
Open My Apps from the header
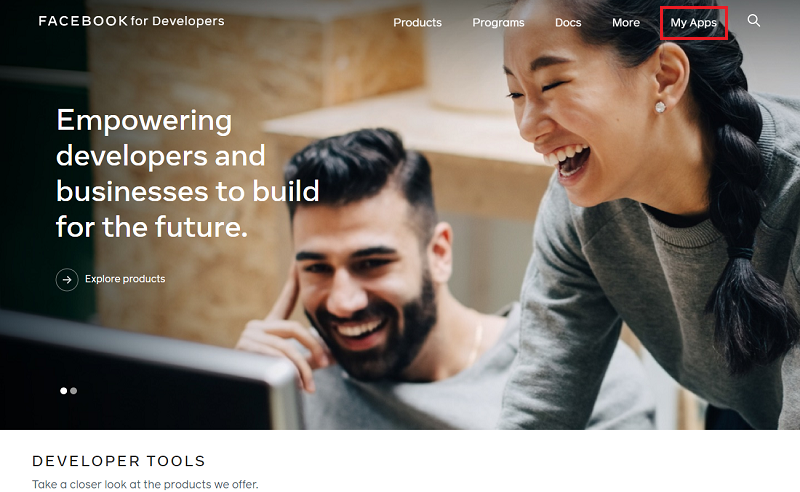pyautogui.click(x=693, y=22)
